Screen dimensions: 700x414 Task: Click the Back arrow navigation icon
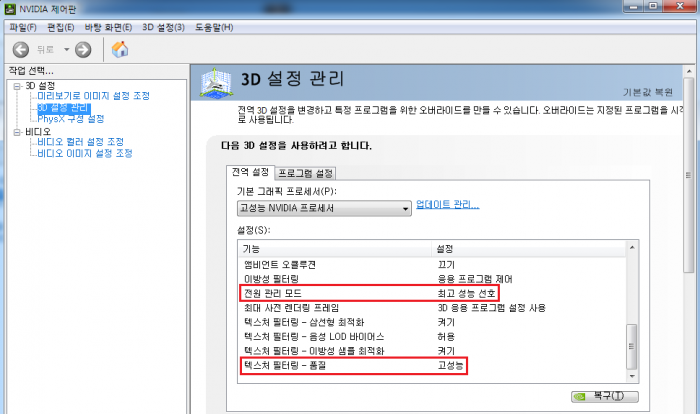[21, 50]
